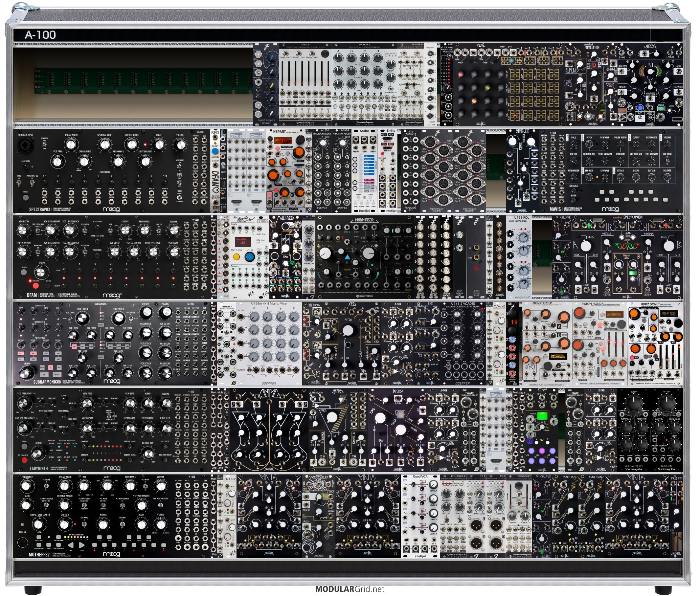The width and height of the screenshot is (700, 596).
Task: Adjust the Mother-32 CUTOFF knob
Action: pos(107,486)
